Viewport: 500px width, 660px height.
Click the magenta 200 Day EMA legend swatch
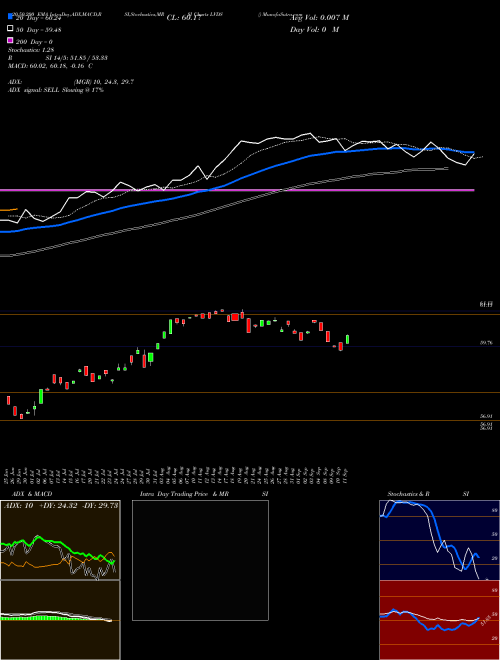(x=11, y=40)
